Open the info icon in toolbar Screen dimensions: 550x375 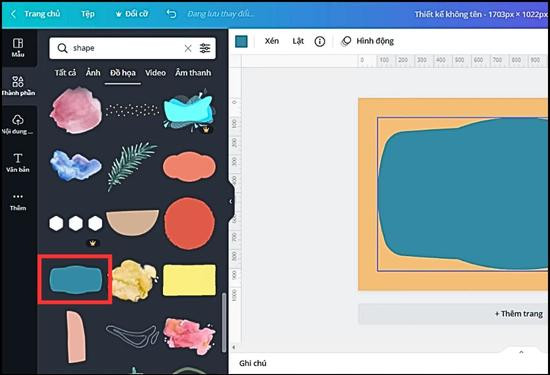(320, 41)
